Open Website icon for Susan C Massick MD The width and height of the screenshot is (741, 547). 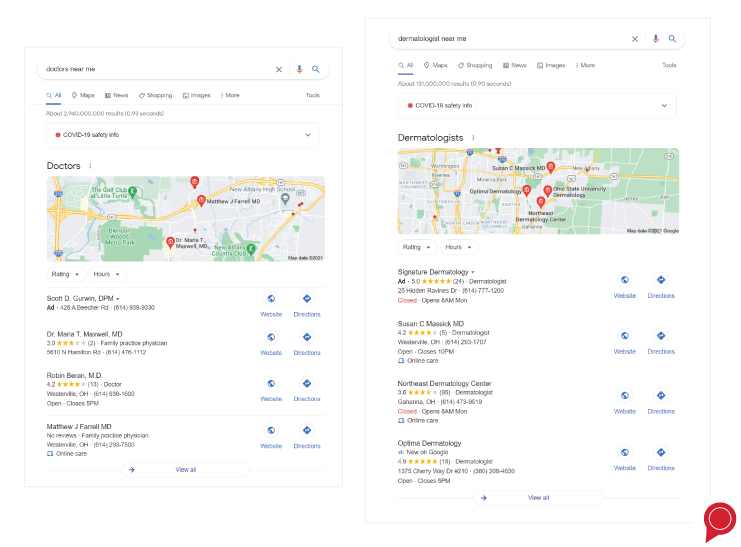(x=625, y=336)
